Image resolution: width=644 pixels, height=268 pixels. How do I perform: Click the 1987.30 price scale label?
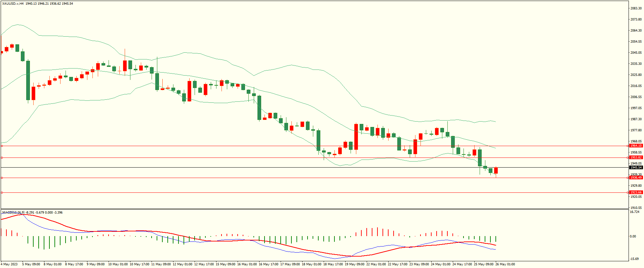[636, 119]
